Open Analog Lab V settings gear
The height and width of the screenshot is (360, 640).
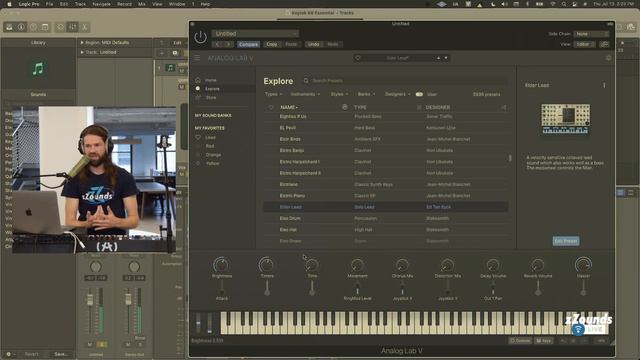pos(608,58)
